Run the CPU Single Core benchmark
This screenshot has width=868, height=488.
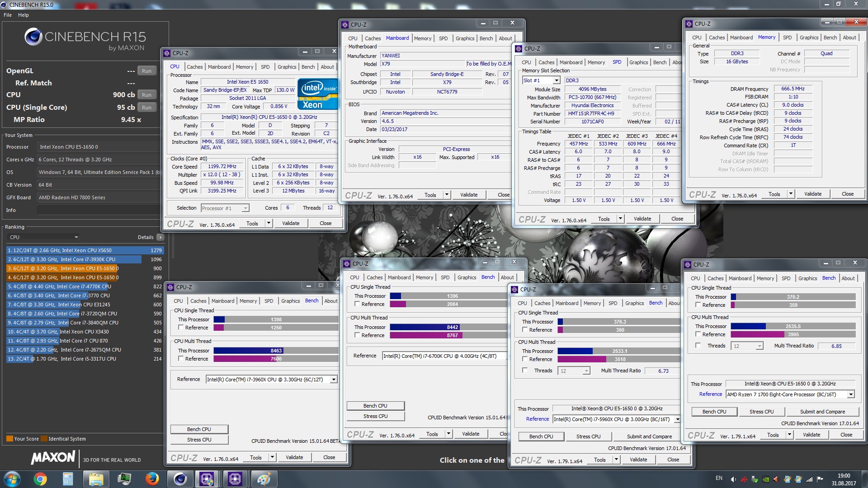click(146, 108)
